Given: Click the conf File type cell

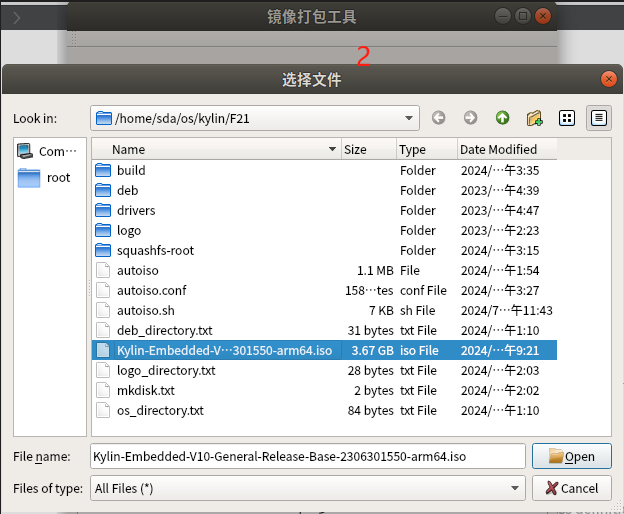Looking at the screenshot, I should 423,290.
